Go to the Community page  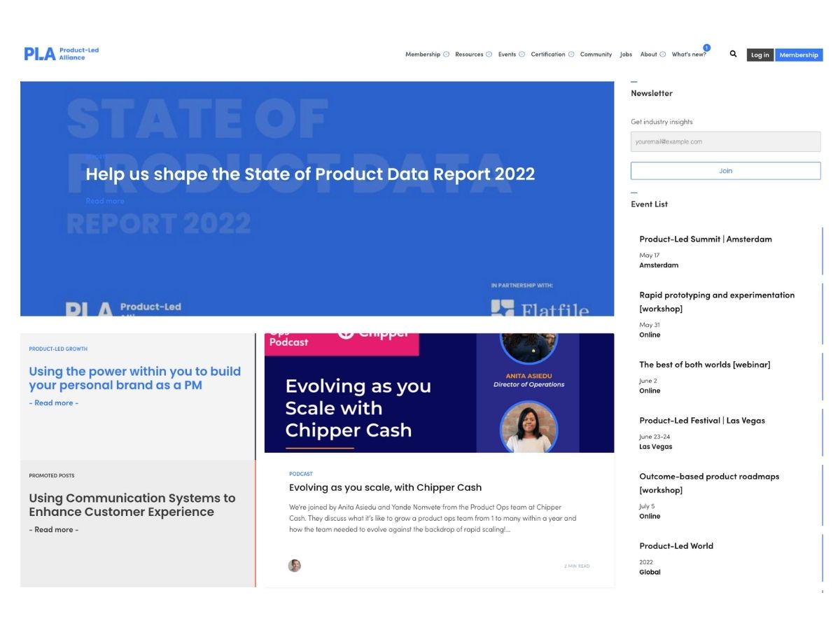pyautogui.click(x=596, y=55)
